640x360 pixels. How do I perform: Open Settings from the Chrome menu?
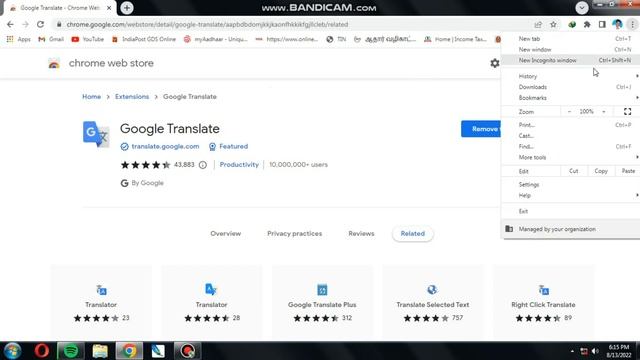coord(571,184)
